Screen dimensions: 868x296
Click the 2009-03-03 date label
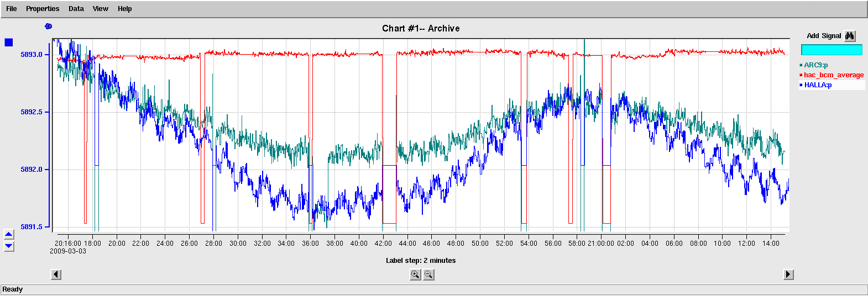pos(68,251)
